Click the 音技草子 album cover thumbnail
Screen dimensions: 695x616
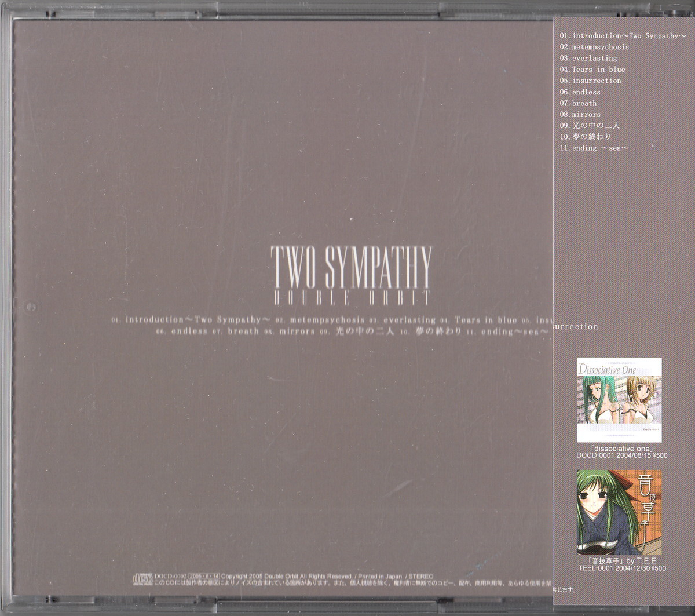[x=619, y=512]
